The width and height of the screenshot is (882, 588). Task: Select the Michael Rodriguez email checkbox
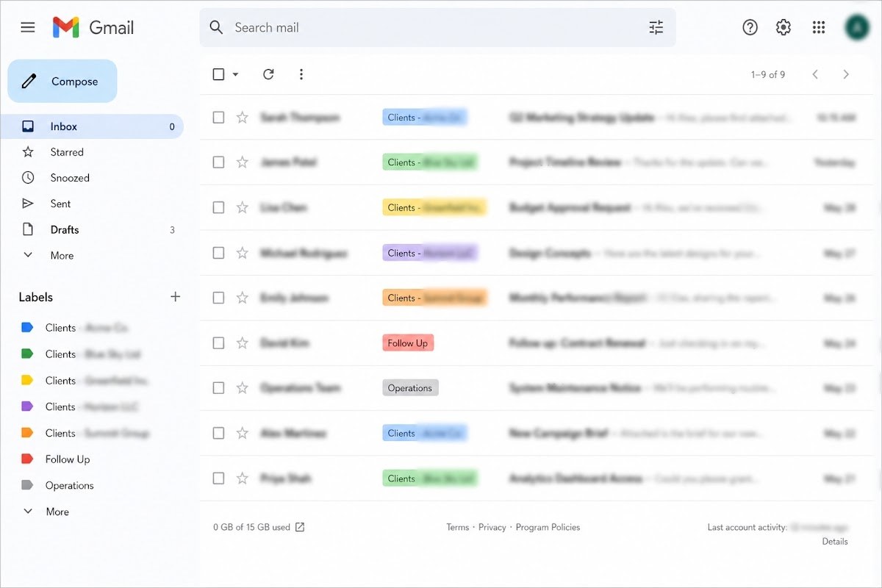pos(218,253)
